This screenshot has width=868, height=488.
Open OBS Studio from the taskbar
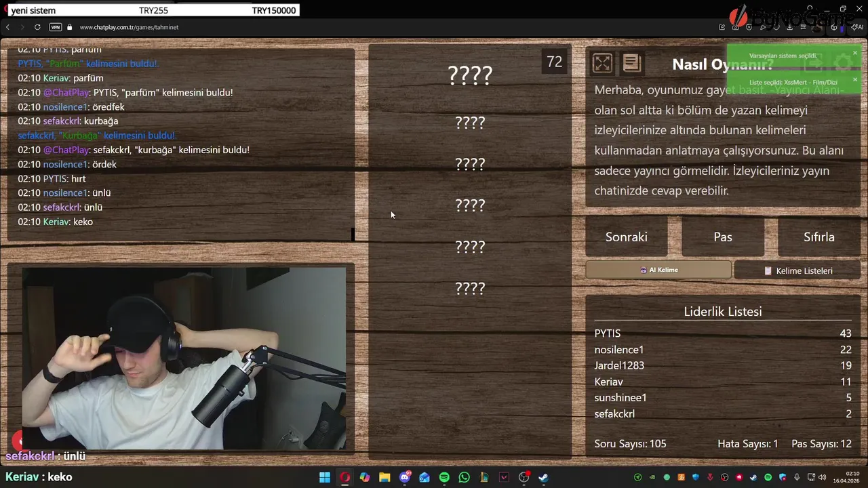524,477
